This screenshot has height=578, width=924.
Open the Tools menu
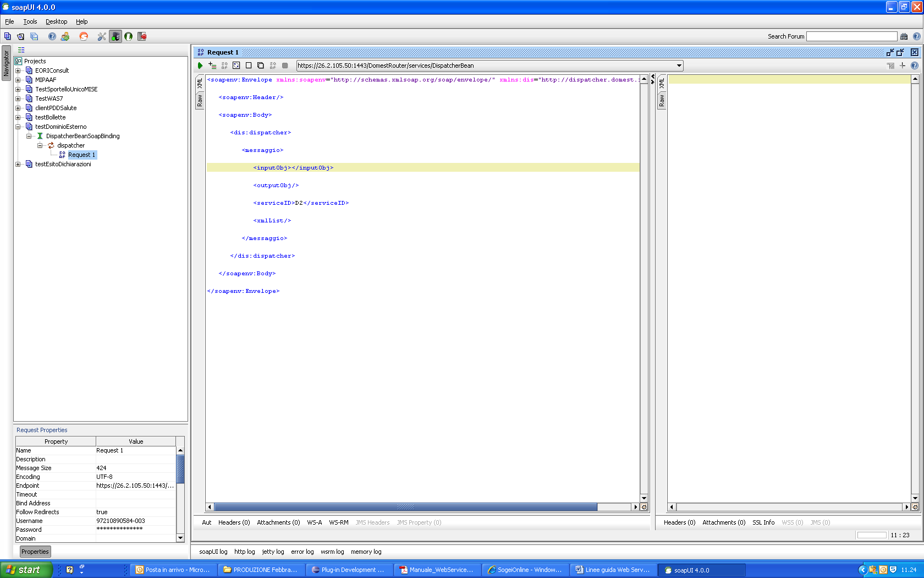30,21
